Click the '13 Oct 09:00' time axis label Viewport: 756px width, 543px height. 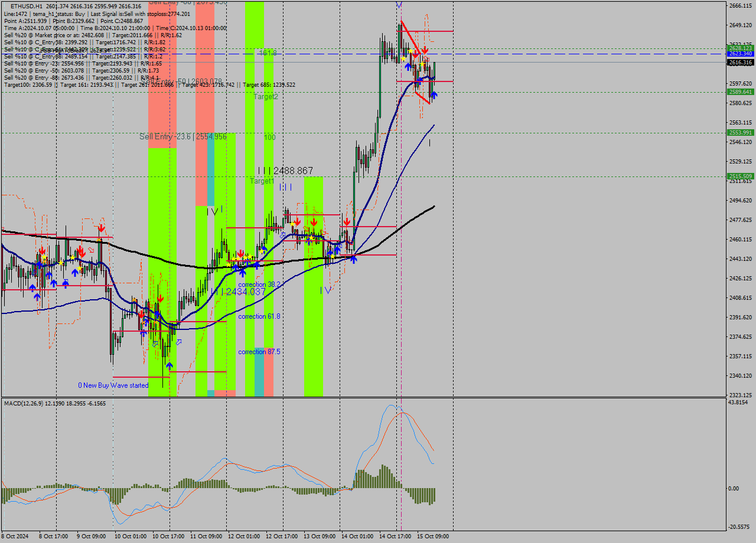tap(320, 537)
